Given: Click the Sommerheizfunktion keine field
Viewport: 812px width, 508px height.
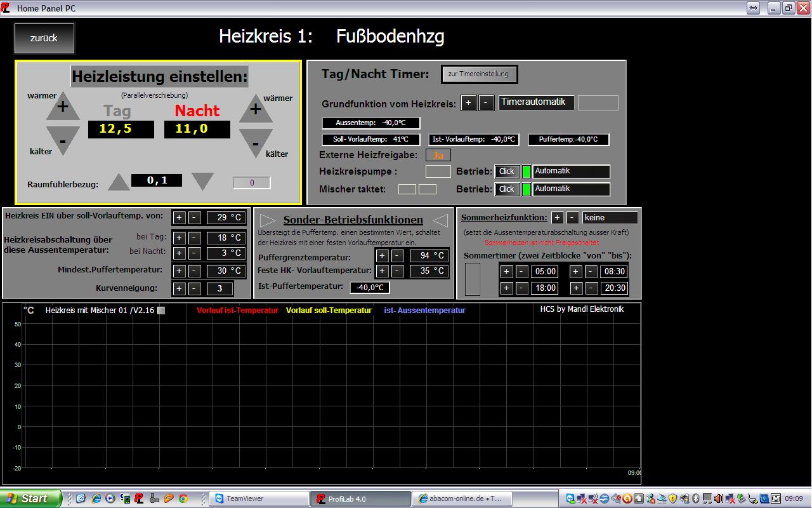Looking at the screenshot, I should point(610,218).
